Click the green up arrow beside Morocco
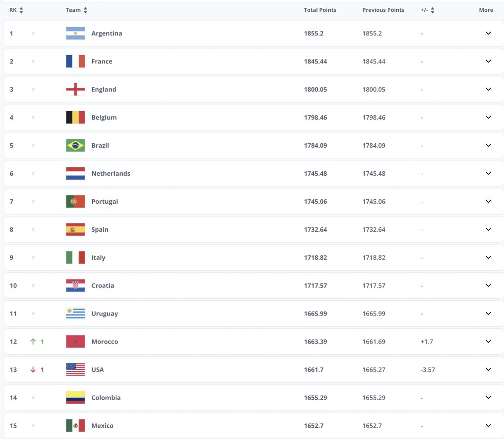The width and height of the screenshot is (504, 439). (33, 342)
